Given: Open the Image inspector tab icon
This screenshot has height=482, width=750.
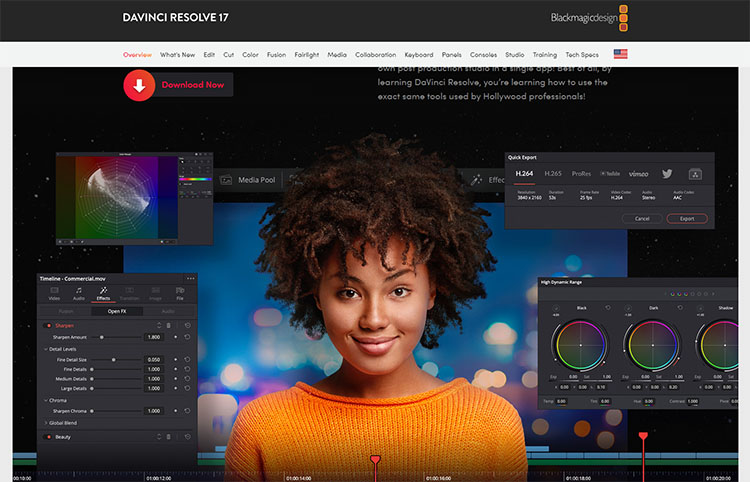Looking at the screenshot, I should click(155, 290).
